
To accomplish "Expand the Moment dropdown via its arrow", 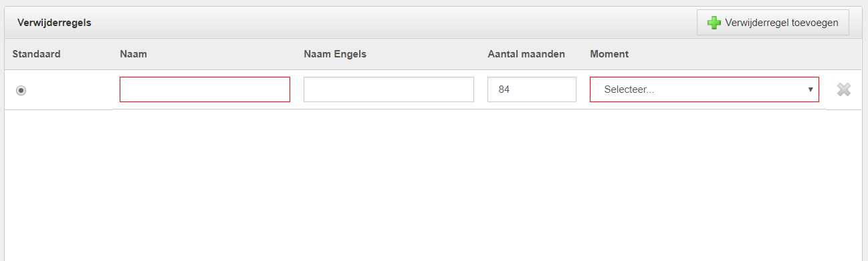I will [x=810, y=89].
